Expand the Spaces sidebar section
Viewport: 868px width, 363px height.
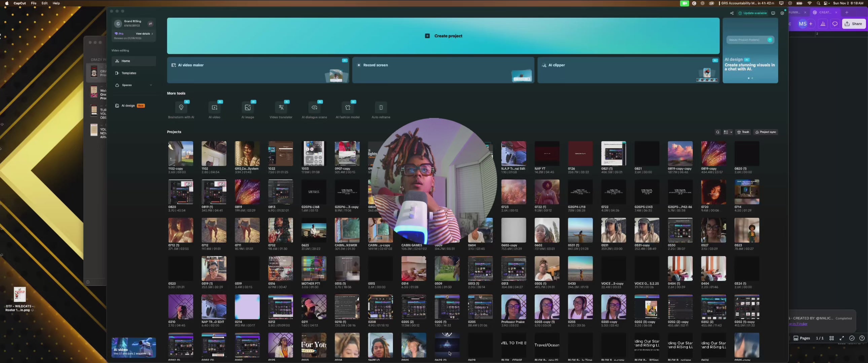151,85
